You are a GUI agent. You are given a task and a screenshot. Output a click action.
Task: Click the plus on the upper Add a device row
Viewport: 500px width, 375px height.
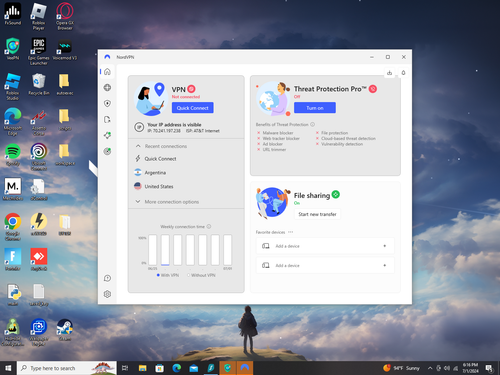[385, 246]
